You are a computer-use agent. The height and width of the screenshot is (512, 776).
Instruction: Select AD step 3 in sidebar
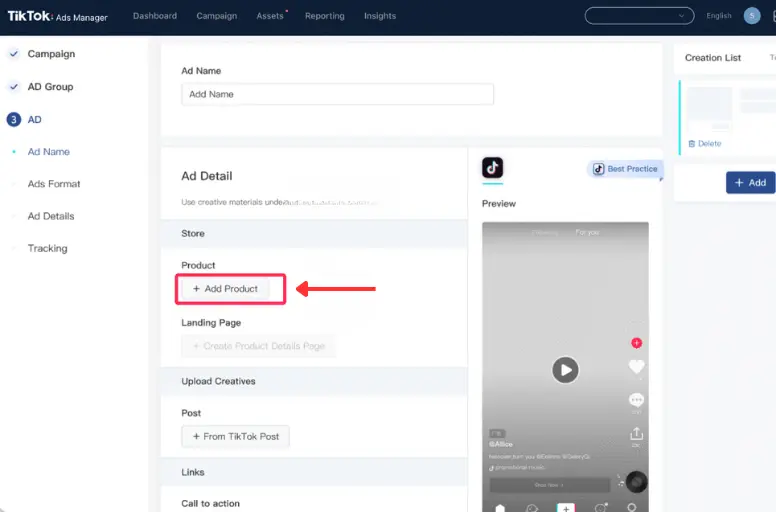(34, 119)
